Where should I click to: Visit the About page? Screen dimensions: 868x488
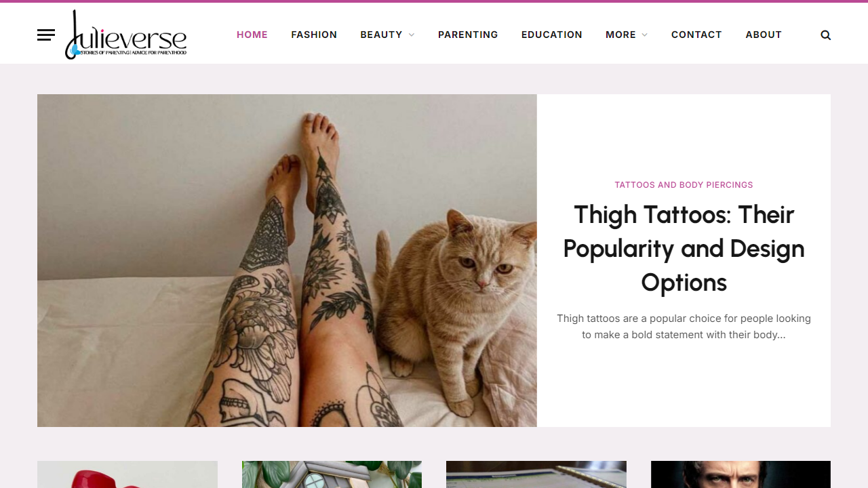pyautogui.click(x=764, y=35)
